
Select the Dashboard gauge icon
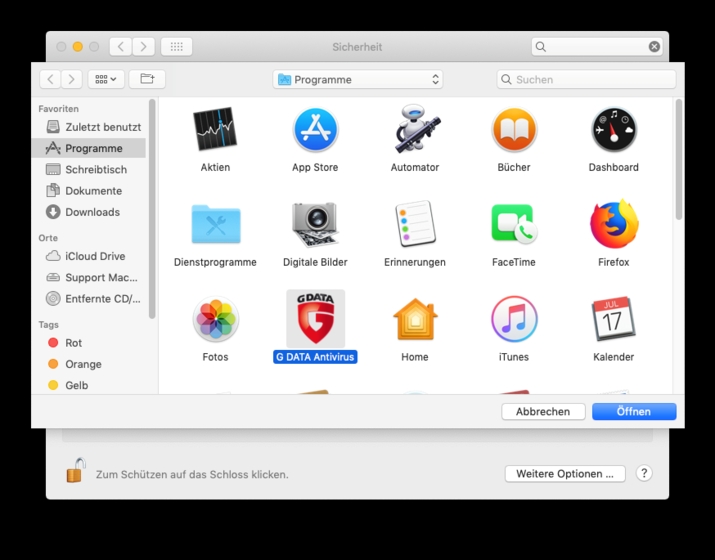pos(614,129)
